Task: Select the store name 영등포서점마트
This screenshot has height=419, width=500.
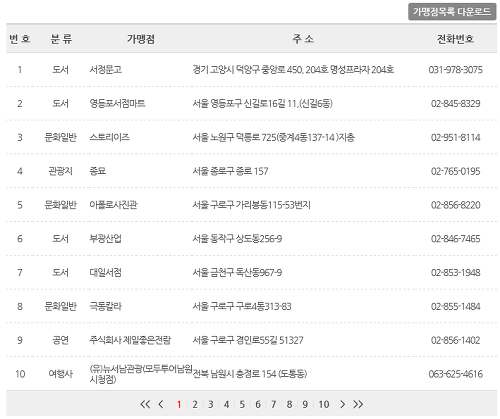Action: [117, 103]
